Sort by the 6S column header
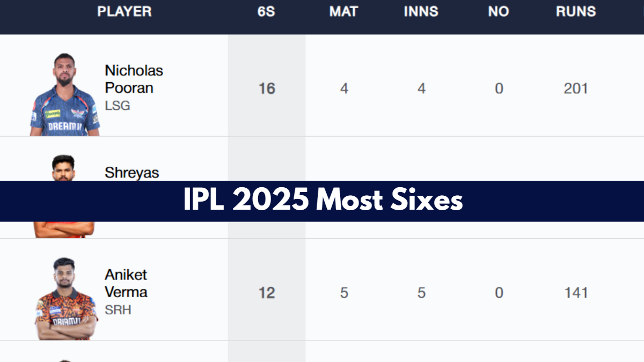Viewport: 644px width, 362px height. 266,11
